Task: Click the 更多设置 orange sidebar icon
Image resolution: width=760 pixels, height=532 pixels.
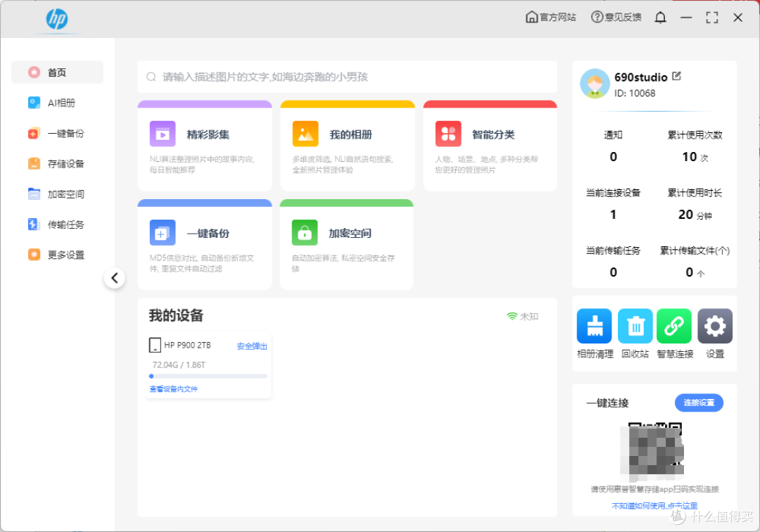Action: click(34, 255)
